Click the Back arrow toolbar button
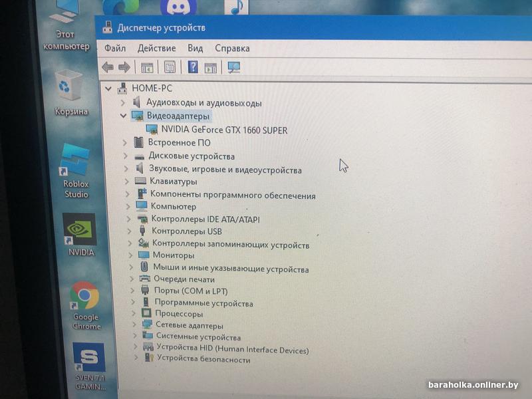 (x=108, y=67)
